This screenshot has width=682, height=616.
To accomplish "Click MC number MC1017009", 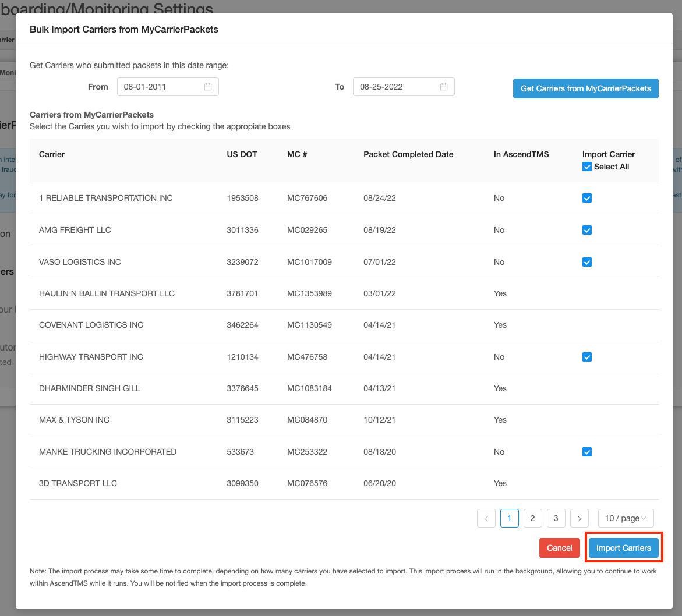I will coord(309,262).
